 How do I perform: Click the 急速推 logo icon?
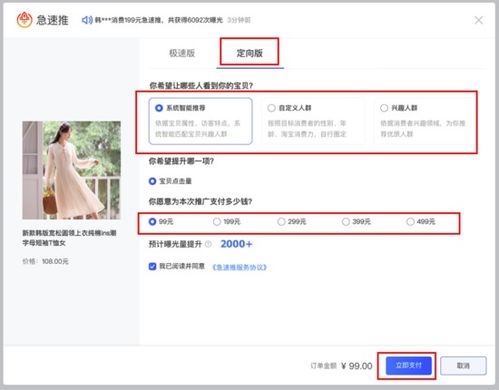[24, 20]
